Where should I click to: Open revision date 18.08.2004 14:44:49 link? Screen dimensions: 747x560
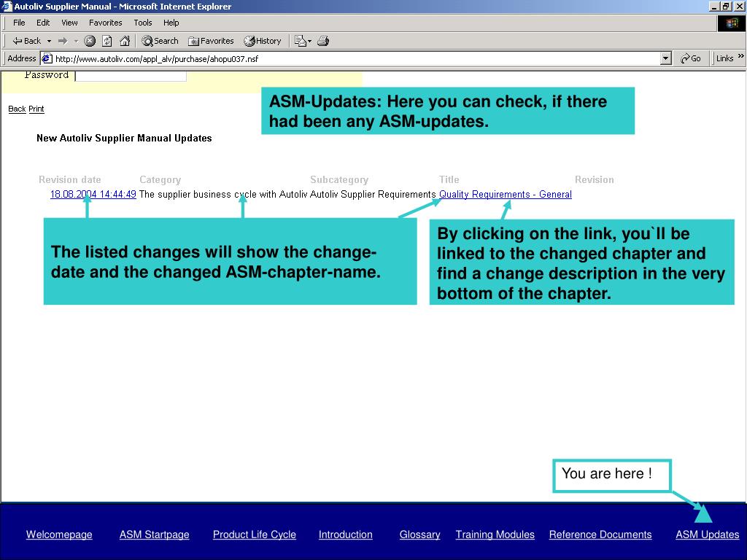point(93,194)
